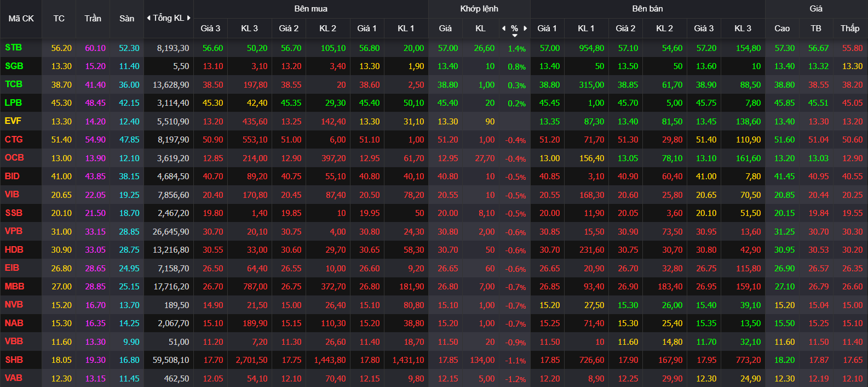Open the EVF stock symbol
868x387 pixels.
13,121
